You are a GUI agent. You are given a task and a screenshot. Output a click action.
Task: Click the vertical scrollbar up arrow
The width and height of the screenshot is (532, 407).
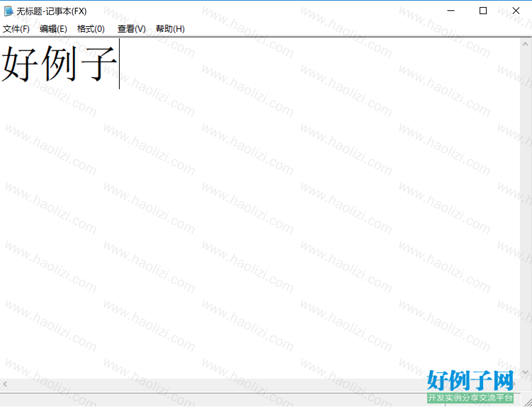pos(525,44)
